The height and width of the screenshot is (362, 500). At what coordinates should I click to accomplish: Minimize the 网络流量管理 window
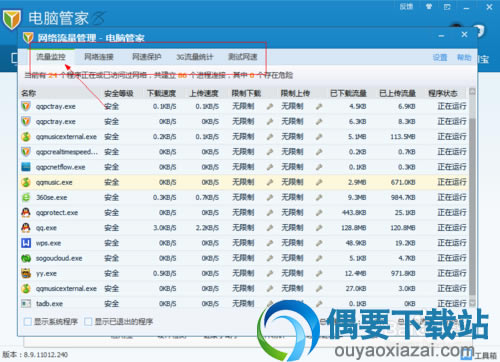[441, 35]
